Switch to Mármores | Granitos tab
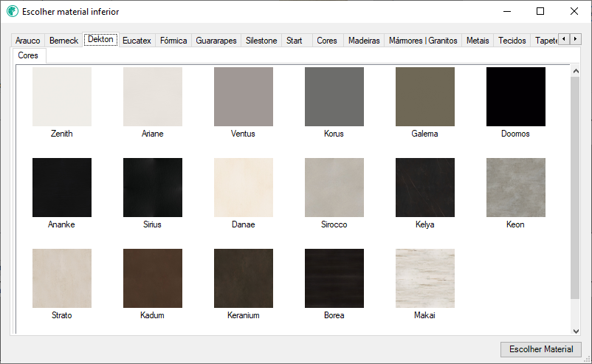This screenshot has width=592, height=364. 423,41
